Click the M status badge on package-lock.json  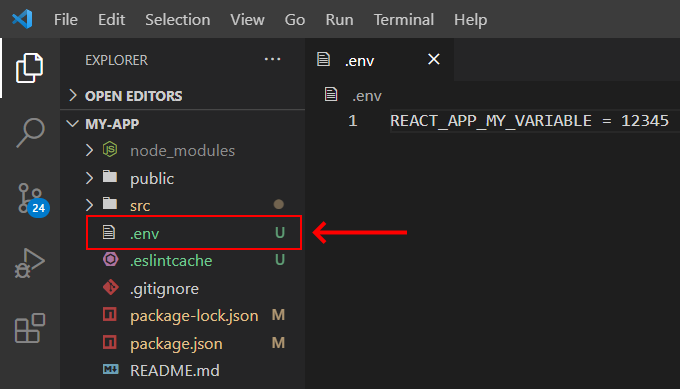[x=278, y=315]
